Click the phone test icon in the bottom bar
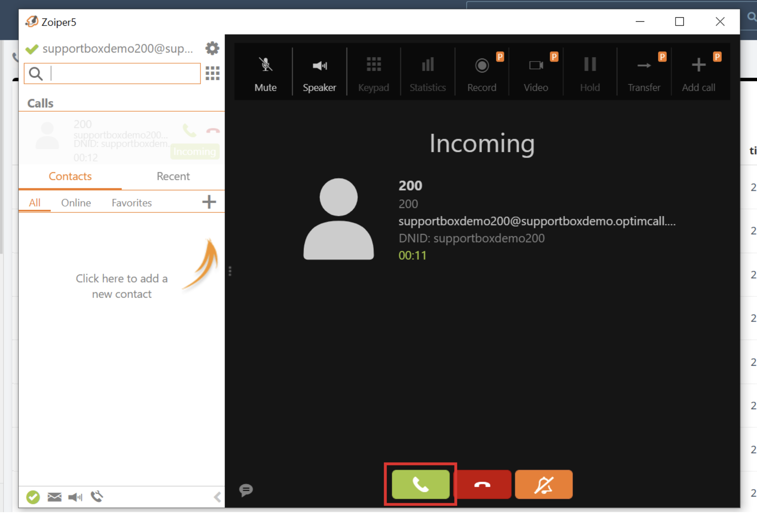The width and height of the screenshot is (757, 532). click(97, 497)
